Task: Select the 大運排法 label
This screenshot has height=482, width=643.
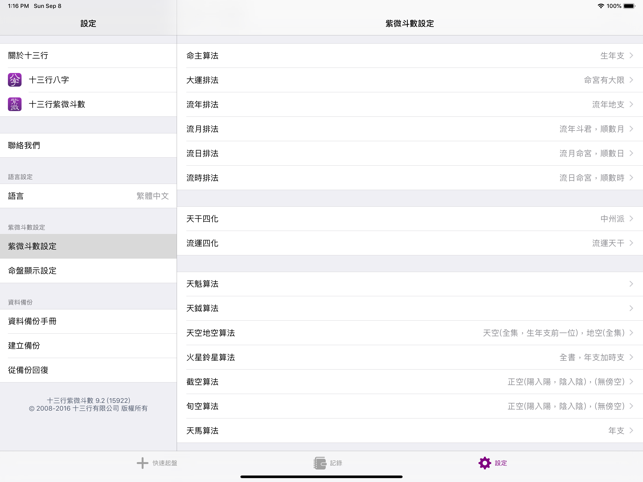Action: [202, 80]
